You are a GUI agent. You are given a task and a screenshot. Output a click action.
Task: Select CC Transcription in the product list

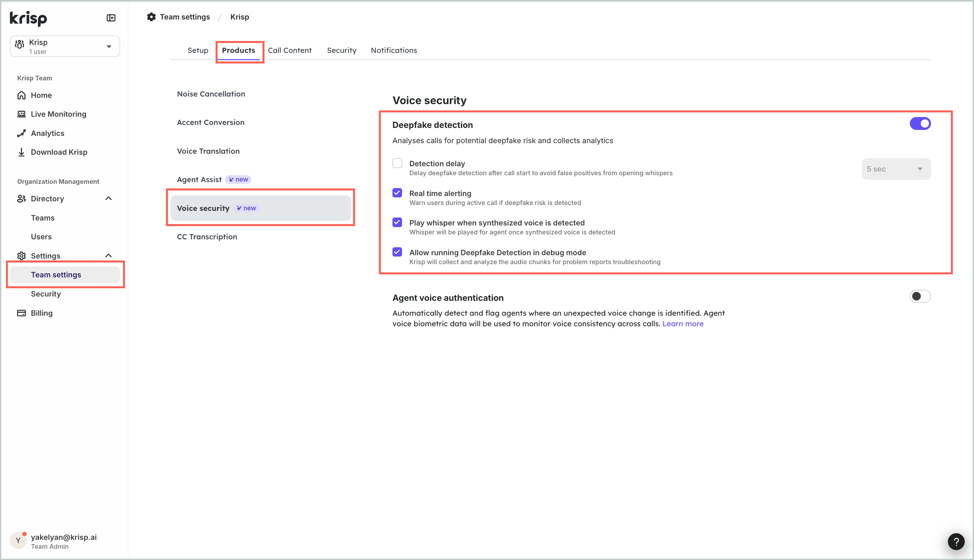207,237
